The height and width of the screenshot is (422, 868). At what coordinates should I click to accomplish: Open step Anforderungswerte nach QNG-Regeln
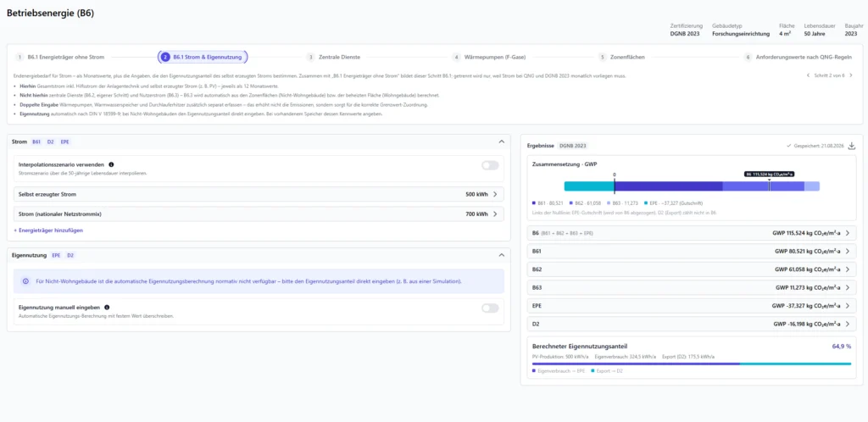coord(798,57)
